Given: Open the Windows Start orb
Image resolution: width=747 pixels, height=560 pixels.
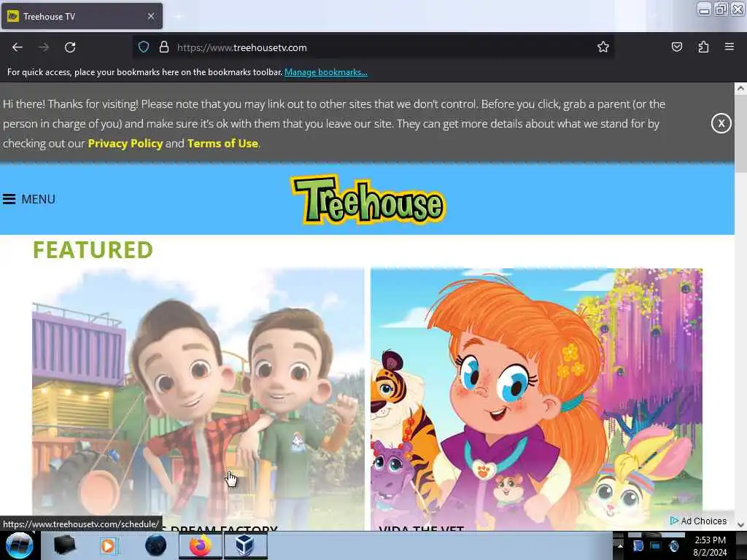Looking at the screenshot, I should point(20,545).
